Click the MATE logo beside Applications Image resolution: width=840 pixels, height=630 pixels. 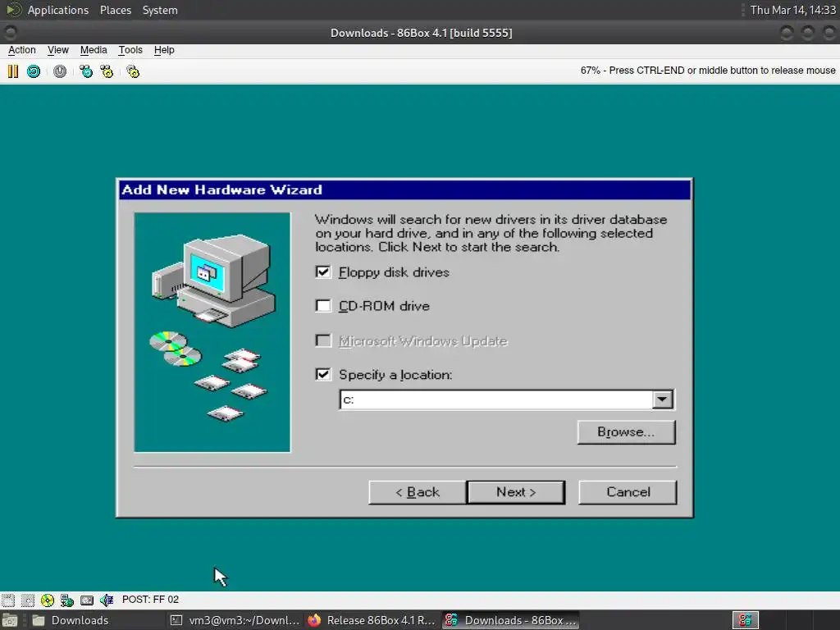pos(13,10)
